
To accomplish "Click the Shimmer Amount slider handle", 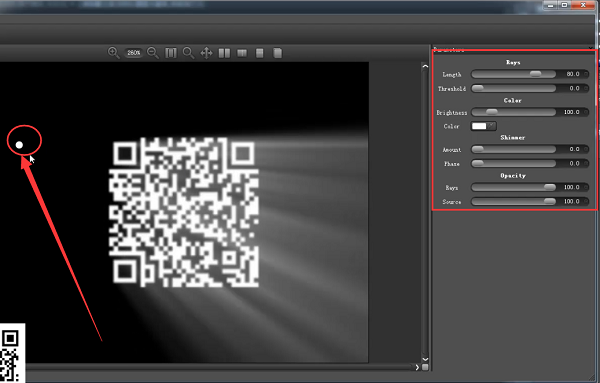I will [478, 149].
